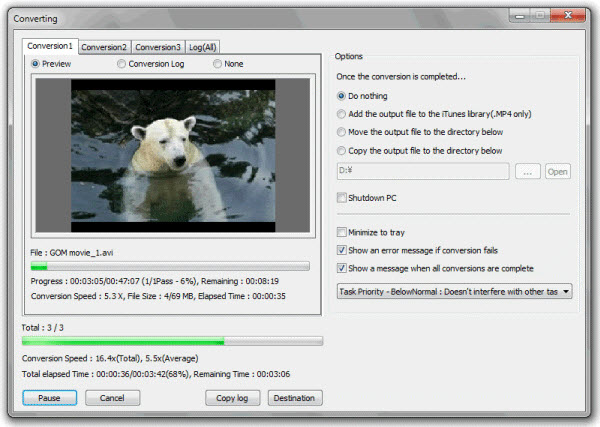Switch to the Conversion2 tab

[104, 47]
